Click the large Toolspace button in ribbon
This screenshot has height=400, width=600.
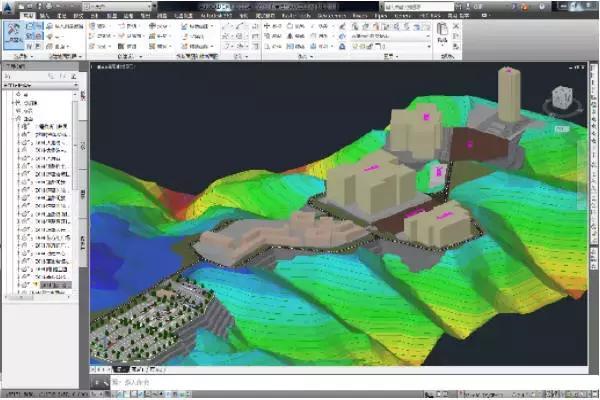[12, 35]
